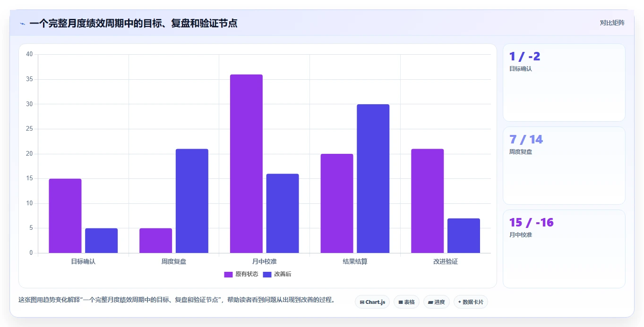Click the 周度复盘 axis label

[x=174, y=261]
